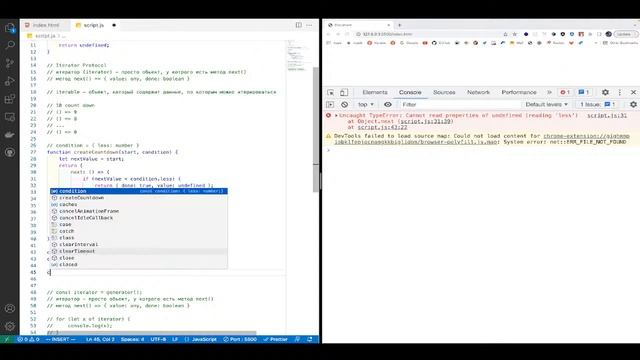Click the code minimap preview

pyautogui.click(x=297, y=55)
